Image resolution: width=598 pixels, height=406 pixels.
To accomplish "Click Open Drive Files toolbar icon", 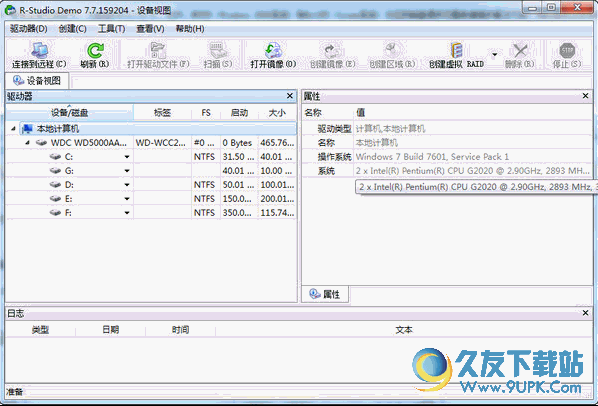I will click(158, 51).
